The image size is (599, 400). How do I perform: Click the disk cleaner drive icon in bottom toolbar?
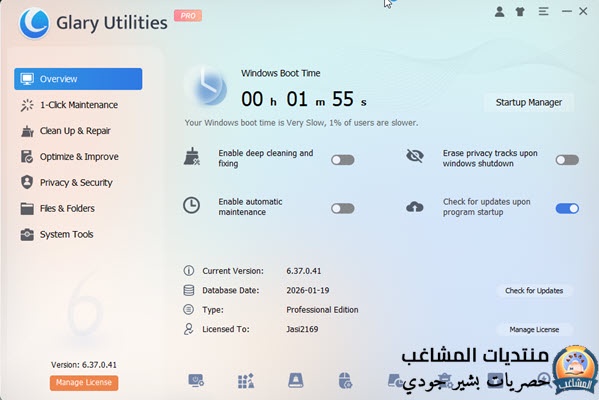[296, 381]
